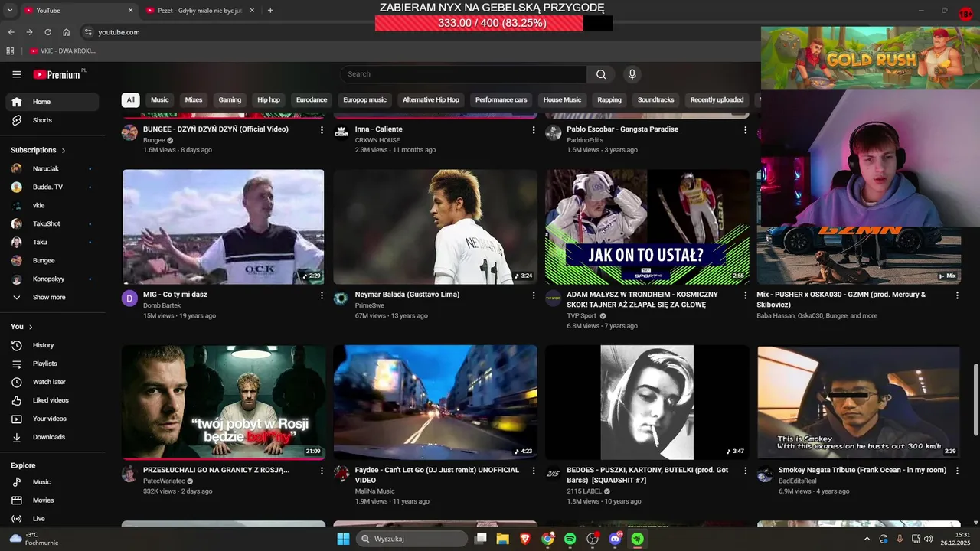This screenshot has height=551, width=980.
Task: Open Home in the sidebar
Action: 52,102
